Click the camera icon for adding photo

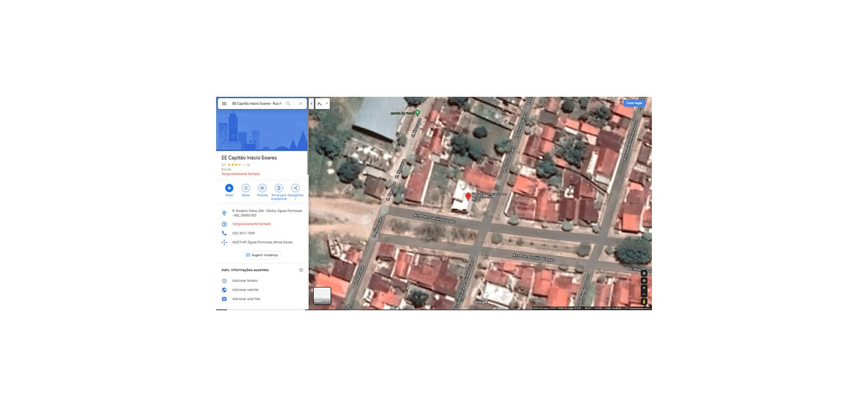[x=224, y=299]
